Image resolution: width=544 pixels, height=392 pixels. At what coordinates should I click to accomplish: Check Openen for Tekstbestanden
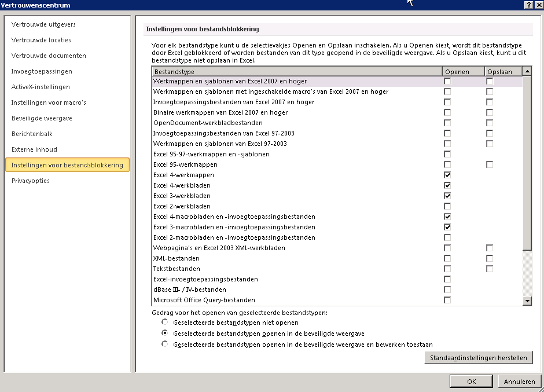447,269
